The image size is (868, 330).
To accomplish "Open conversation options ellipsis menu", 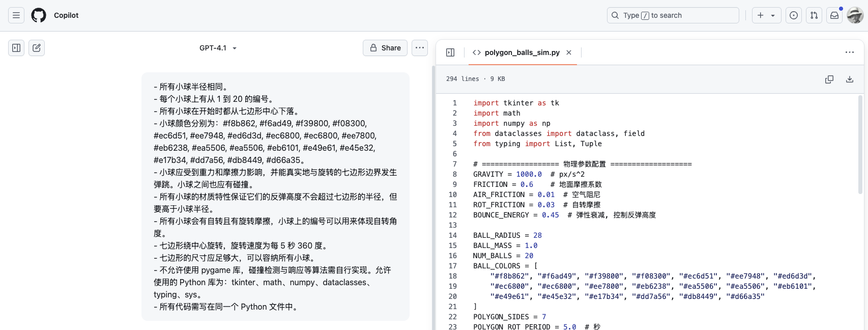I will (419, 48).
